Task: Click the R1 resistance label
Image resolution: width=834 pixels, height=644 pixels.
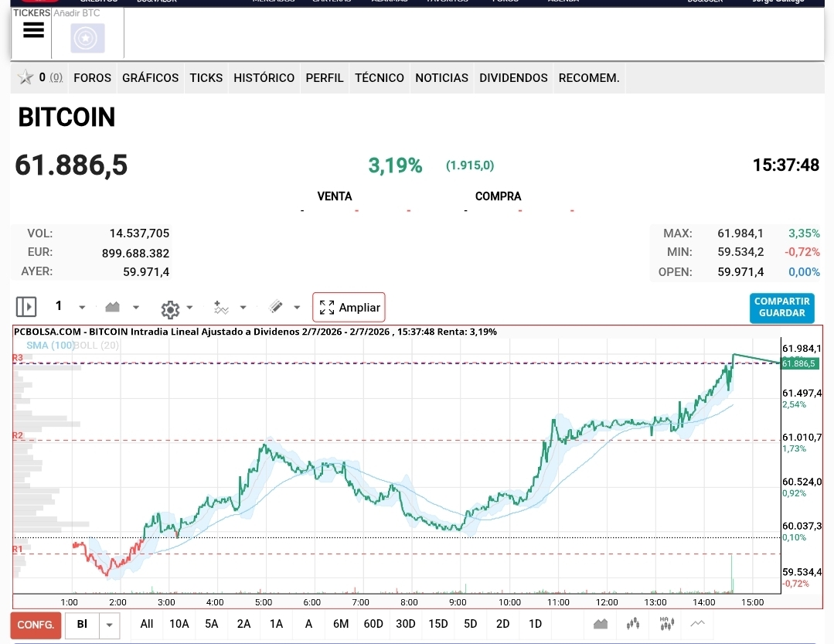Action: [x=18, y=550]
